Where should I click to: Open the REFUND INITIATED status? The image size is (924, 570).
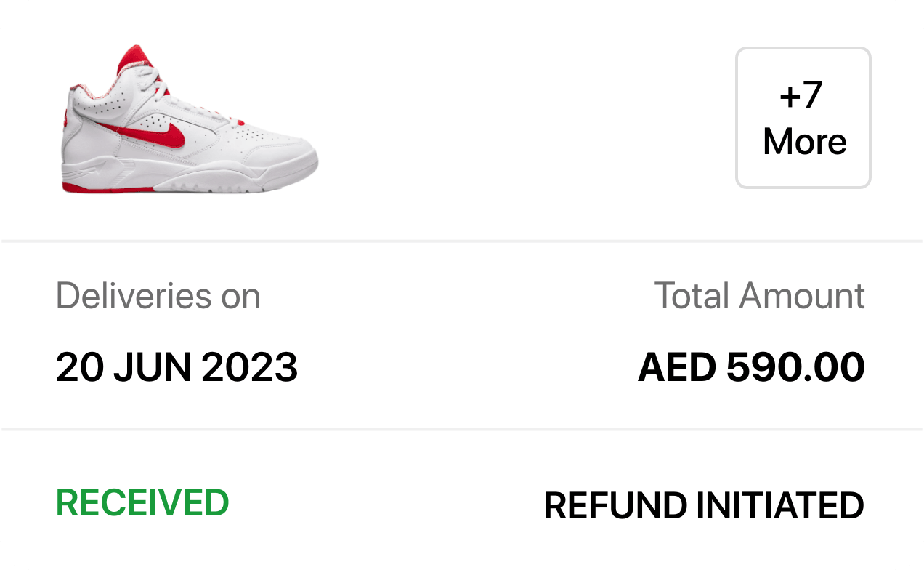tap(703, 506)
